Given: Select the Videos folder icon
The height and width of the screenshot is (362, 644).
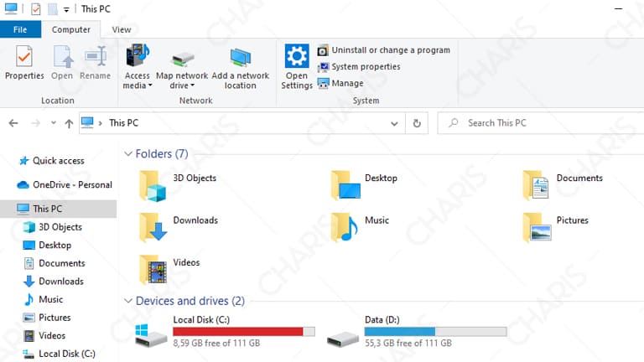Looking at the screenshot, I should point(153,270).
